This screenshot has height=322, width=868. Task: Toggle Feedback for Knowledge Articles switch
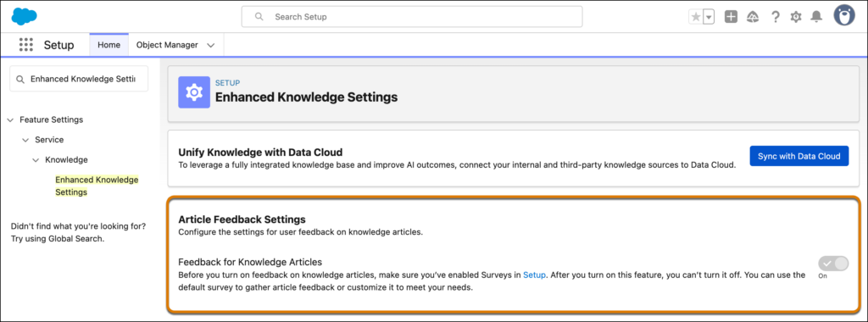[833, 264]
